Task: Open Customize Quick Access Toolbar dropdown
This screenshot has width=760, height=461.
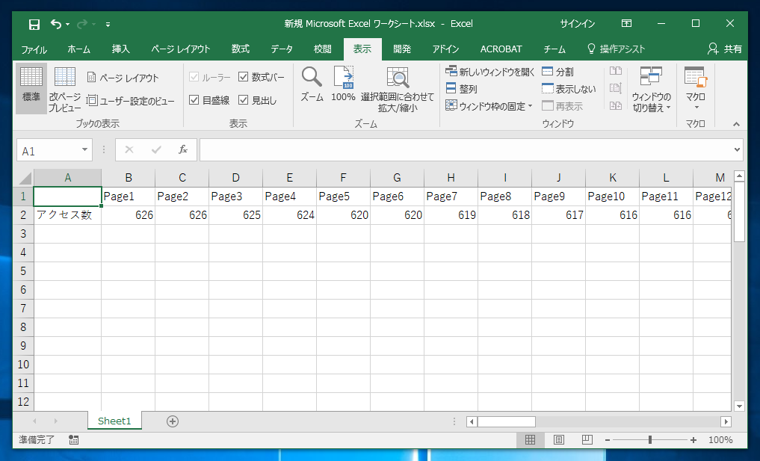Action: tap(108, 24)
